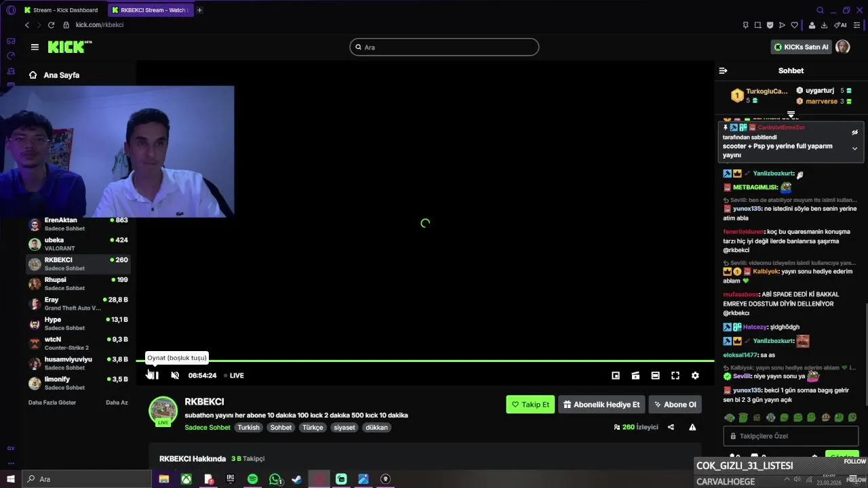868x488 pixels.
Task: Hide the pinned chat message
Action: (x=854, y=132)
